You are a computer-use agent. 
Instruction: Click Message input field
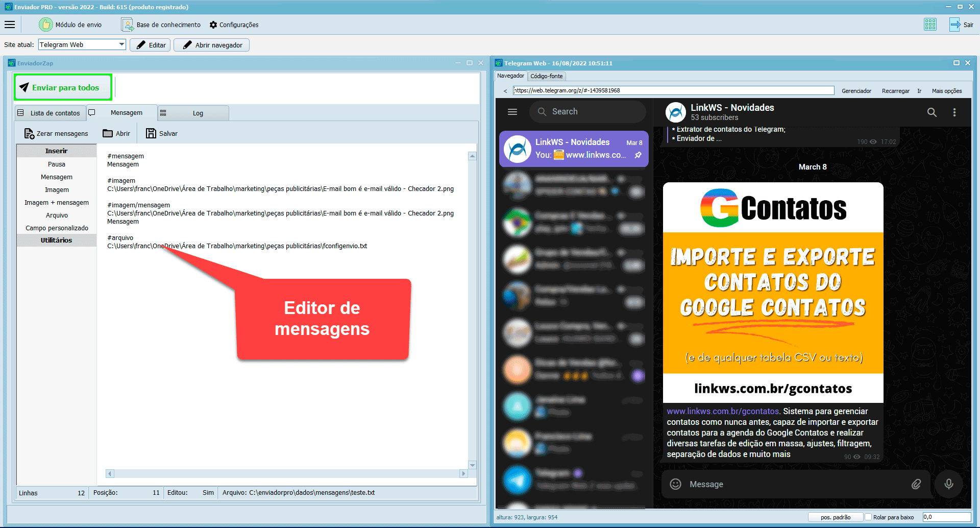click(x=796, y=484)
